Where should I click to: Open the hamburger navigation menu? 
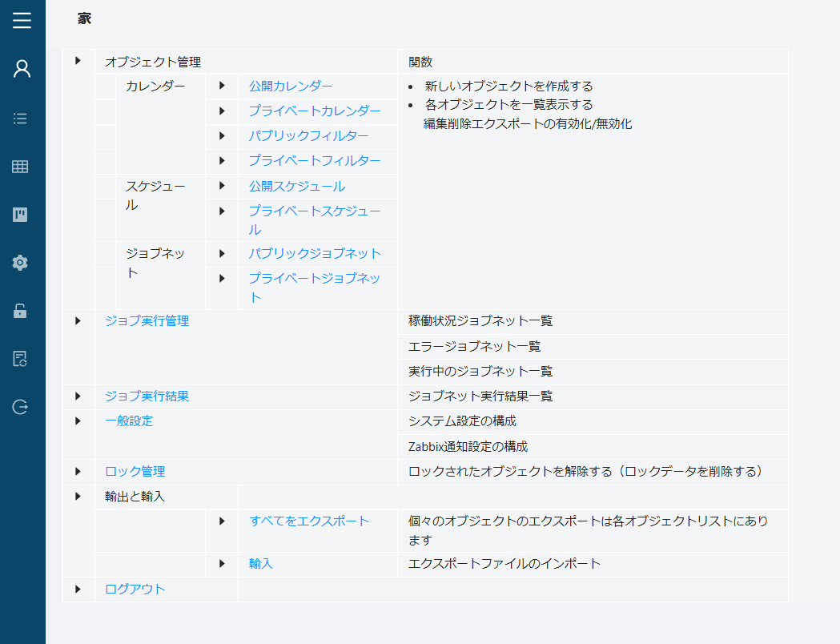pos(22,22)
